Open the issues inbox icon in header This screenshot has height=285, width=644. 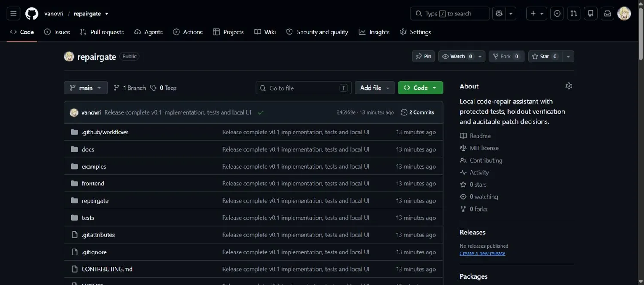[557, 14]
